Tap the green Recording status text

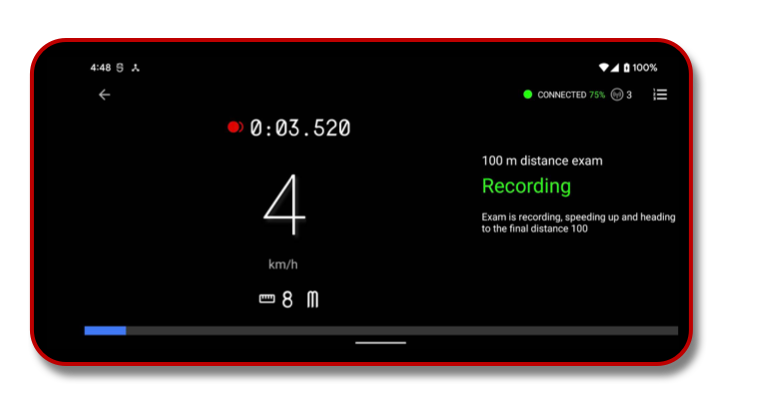(x=526, y=186)
